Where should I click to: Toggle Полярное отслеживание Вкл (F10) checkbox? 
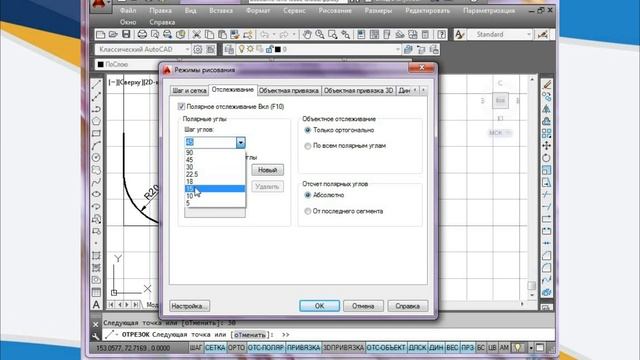click(x=181, y=107)
